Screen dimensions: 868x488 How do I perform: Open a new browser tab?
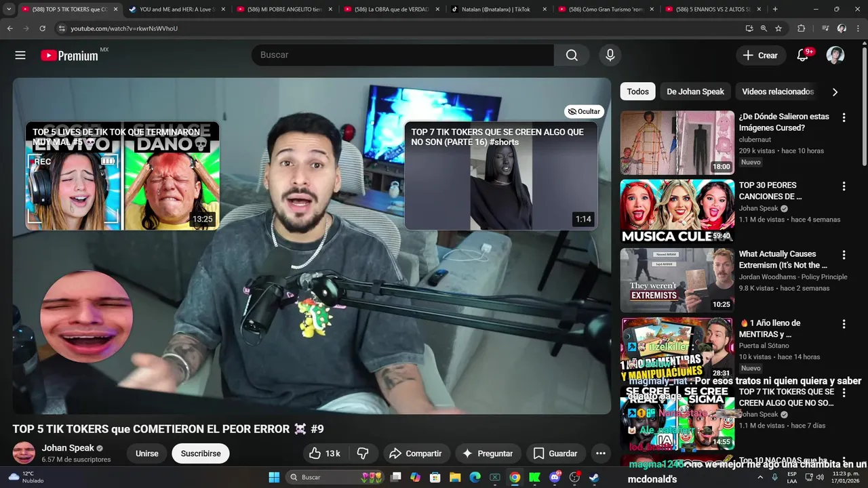(775, 9)
